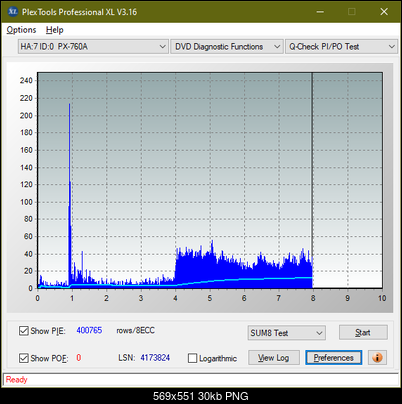Viewport: 402px width, 404px height.
Task: Open the Q-Check PI/PO Test dropdown
Action: (341, 47)
